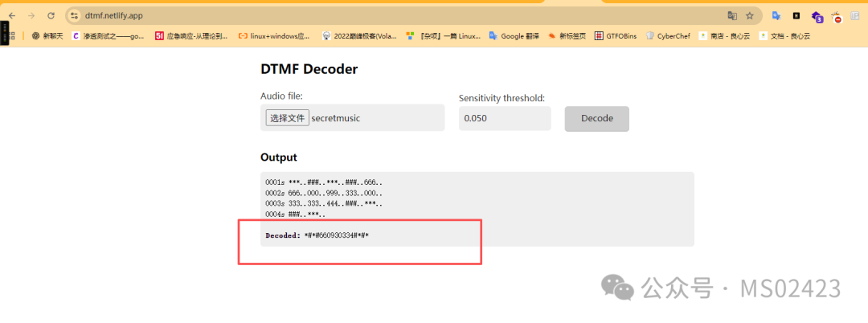The height and width of the screenshot is (323, 868).
Task: Open the apps grid in bookmarks bar
Action: [11, 36]
